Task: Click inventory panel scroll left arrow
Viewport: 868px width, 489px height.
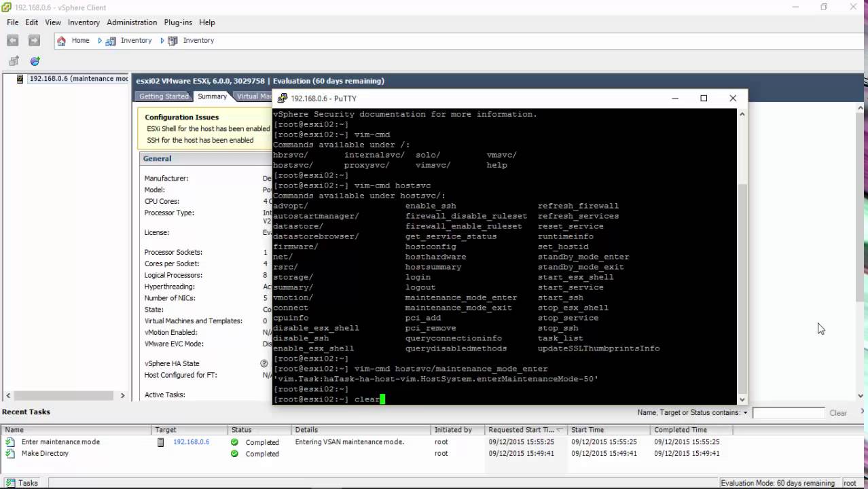Action: 8,395
